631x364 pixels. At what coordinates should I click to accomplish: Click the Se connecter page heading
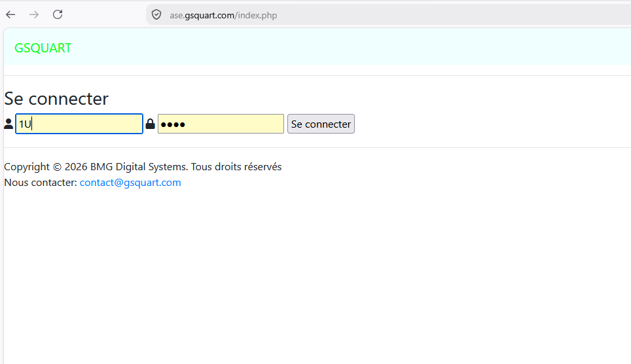point(56,99)
